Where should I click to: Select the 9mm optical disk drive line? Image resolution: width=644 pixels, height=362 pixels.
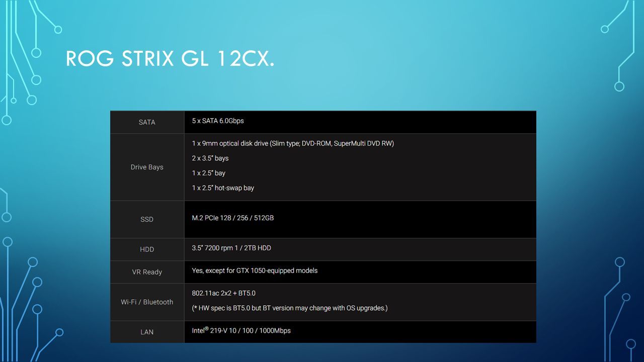[293, 143]
